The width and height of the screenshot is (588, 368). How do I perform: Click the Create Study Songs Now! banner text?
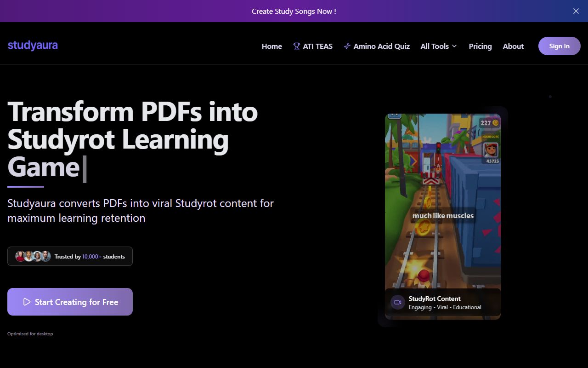click(x=294, y=11)
